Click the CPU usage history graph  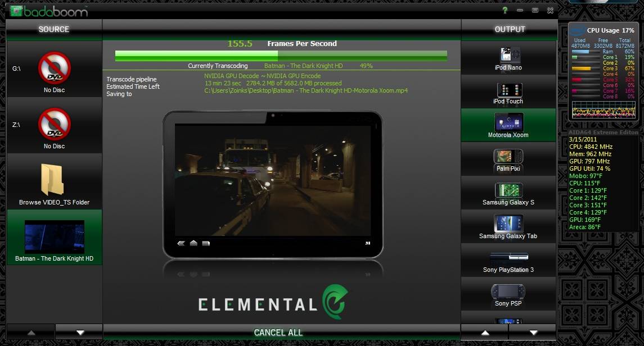pyautogui.click(x=604, y=110)
